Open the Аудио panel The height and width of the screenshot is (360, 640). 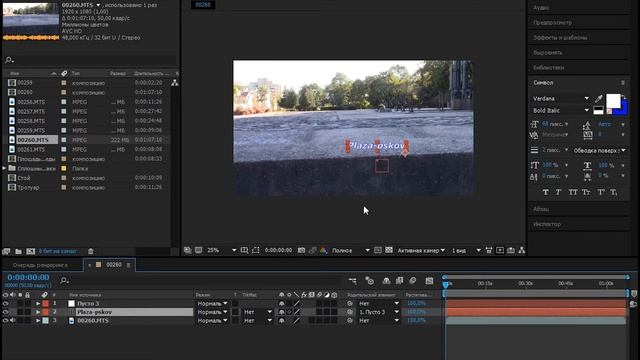(x=541, y=7)
